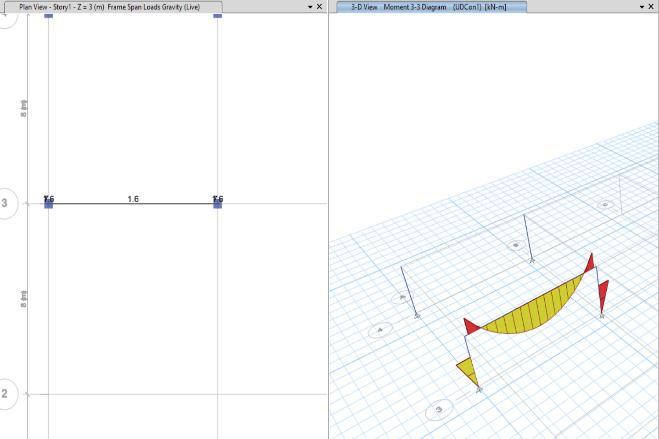Click the 8 (m) dimension between grids 2 and 3

24,299
